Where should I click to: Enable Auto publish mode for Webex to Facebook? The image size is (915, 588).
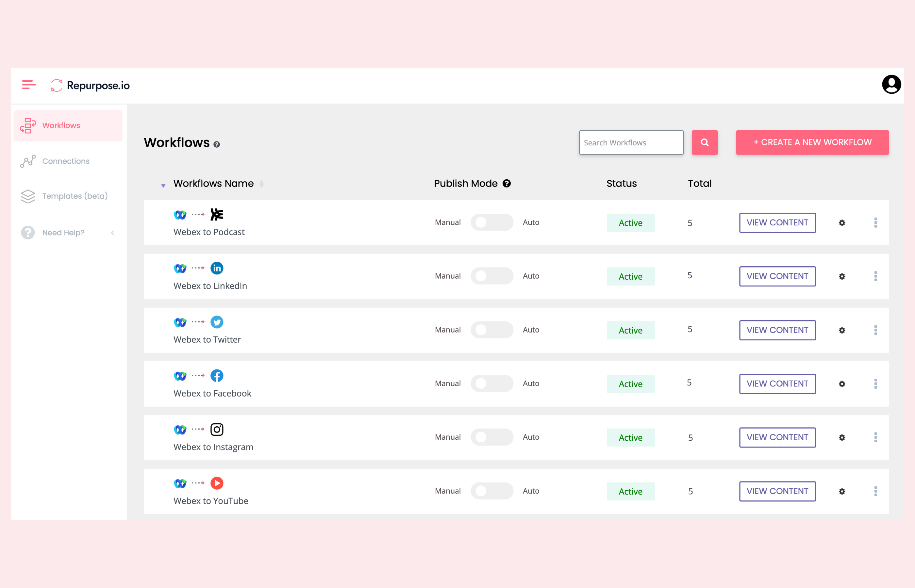pyautogui.click(x=491, y=383)
